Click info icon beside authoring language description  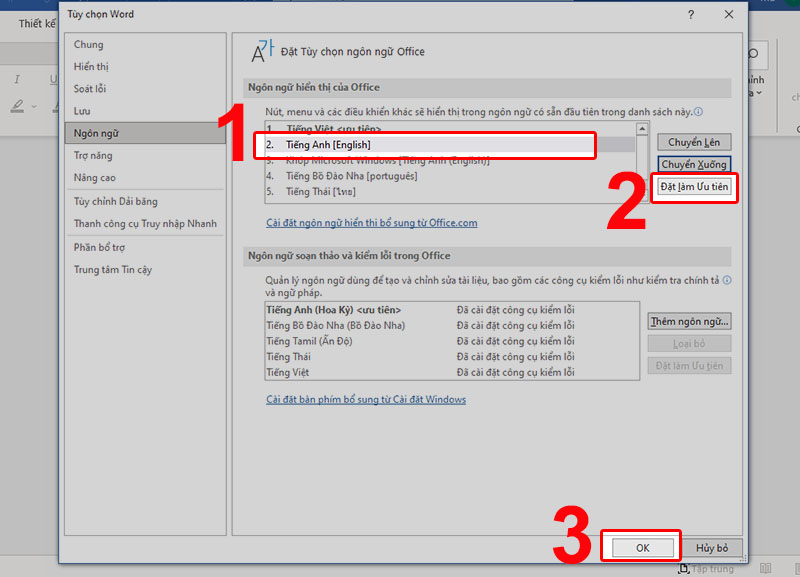(727, 280)
